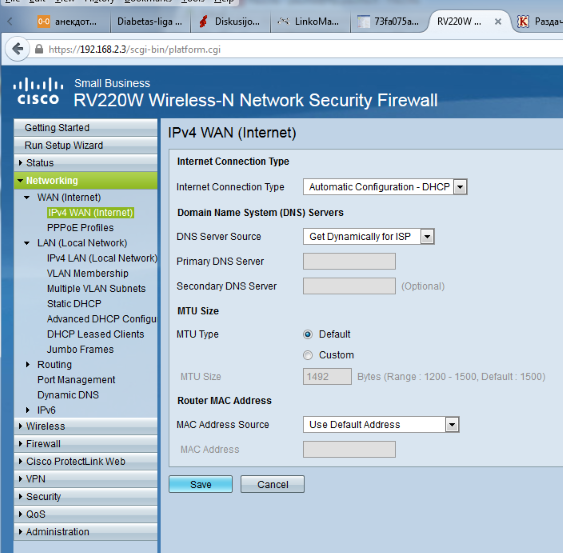Expand the Firewall section arrow

pyautogui.click(x=20, y=443)
